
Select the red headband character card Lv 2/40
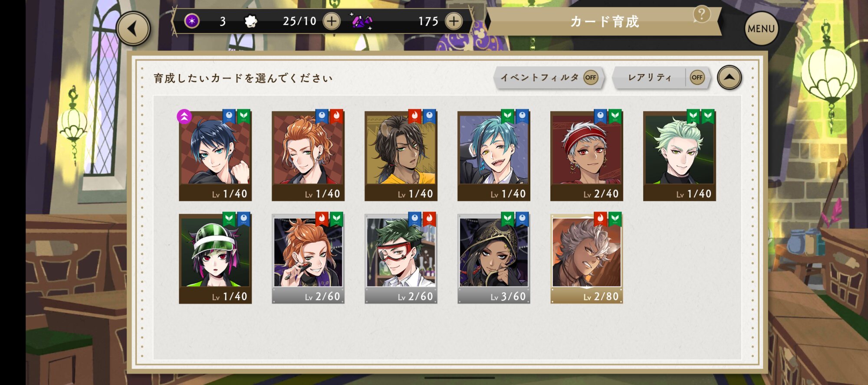click(587, 156)
